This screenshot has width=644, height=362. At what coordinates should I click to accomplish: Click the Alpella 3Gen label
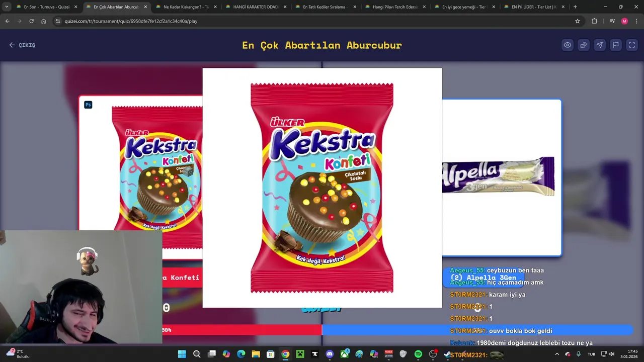pos(483,278)
